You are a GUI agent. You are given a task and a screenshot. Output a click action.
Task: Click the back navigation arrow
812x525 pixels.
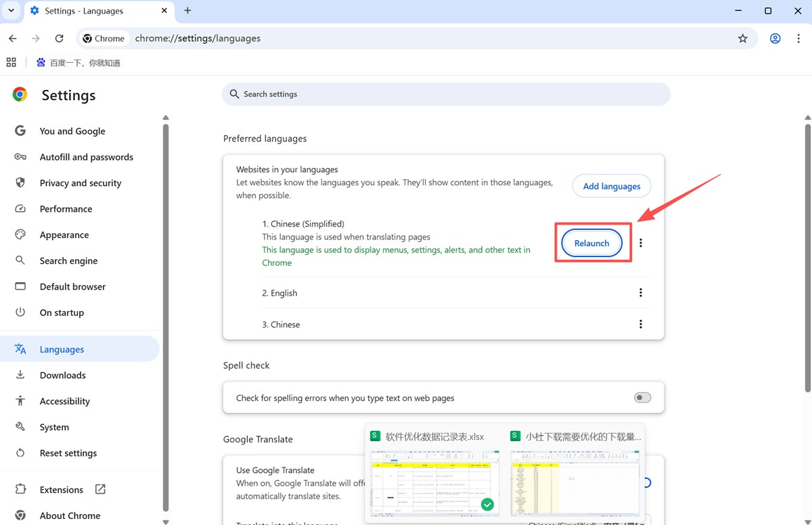[x=13, y=39]
